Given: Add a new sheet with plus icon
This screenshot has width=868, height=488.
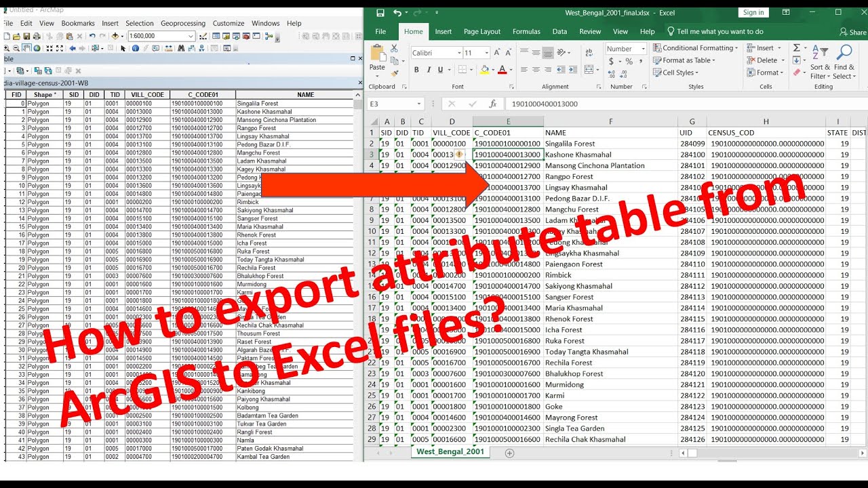Looking at the screenshot, I should [x=509, y=453].
